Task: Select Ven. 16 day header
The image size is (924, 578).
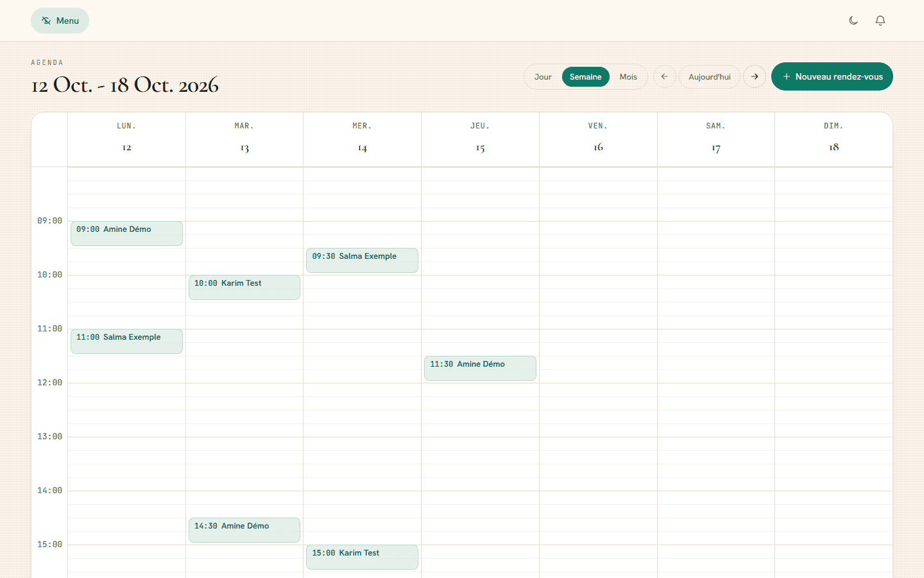Action: coord(598,139)
